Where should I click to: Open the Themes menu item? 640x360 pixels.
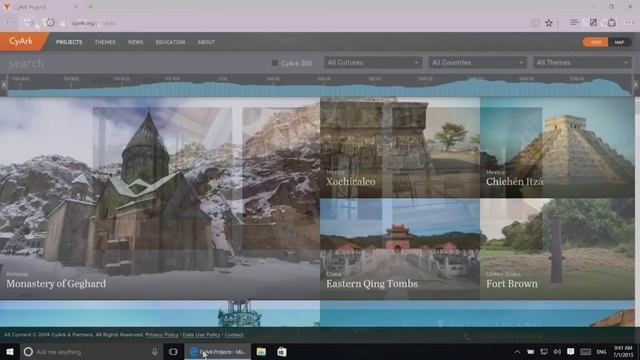pyautogui.click(x=105, y=42)
